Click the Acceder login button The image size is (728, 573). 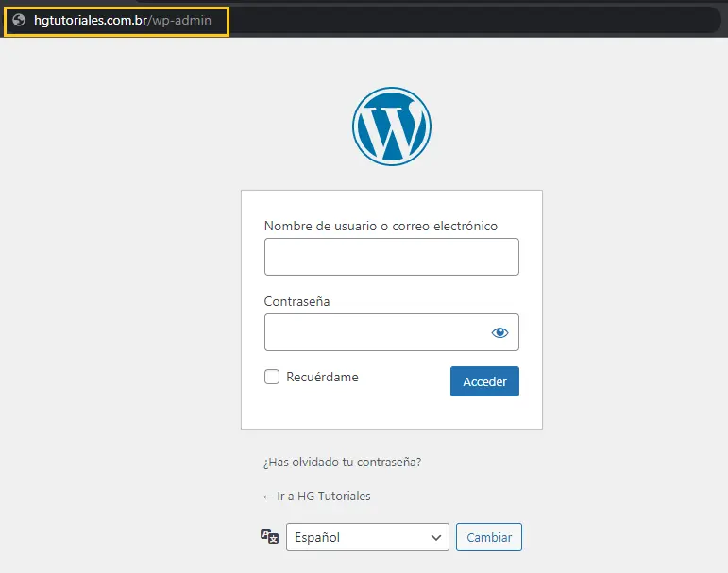(484, 381)
